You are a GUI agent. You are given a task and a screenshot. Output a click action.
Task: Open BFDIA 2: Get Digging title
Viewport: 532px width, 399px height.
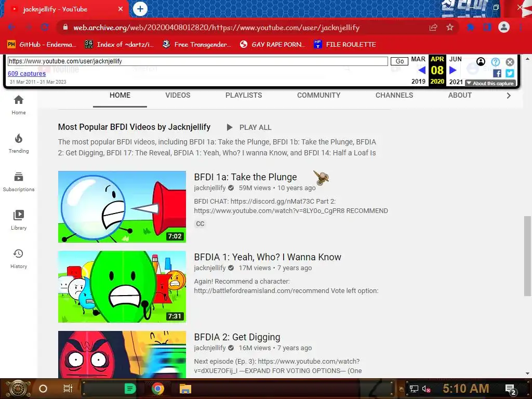(237, 337)
